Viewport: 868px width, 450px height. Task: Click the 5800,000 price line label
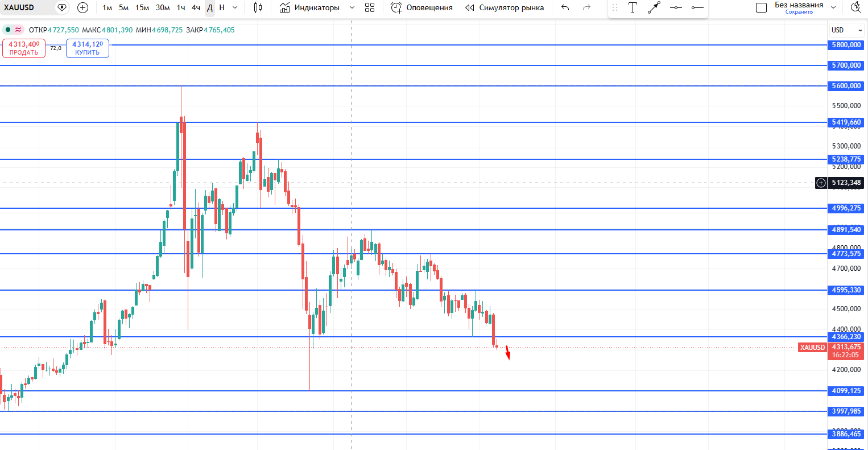point(846,45)
